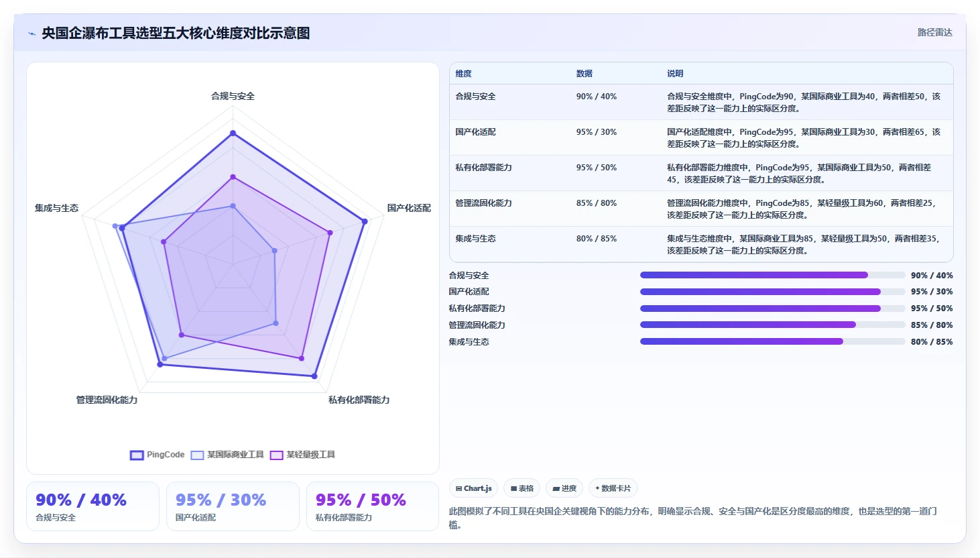Screen dimensions: 980x558
Task: Toggle the 某轻量级工具 legend swatch
Action: [276, 455]
